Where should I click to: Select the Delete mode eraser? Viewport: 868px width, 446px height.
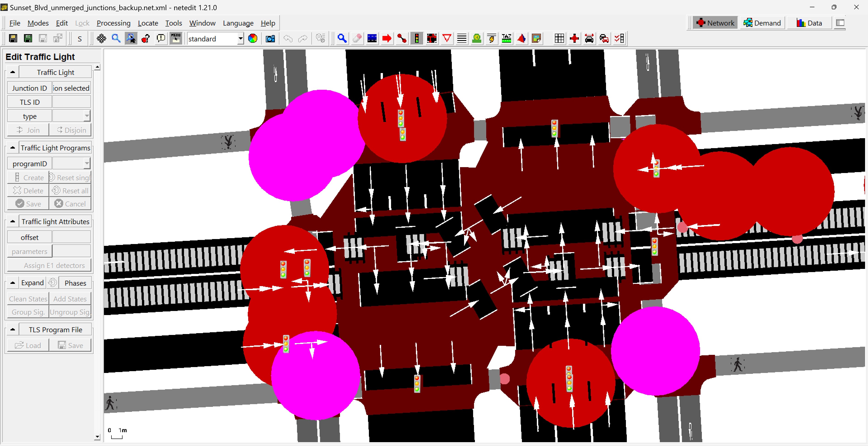click(x=357, y=38)
